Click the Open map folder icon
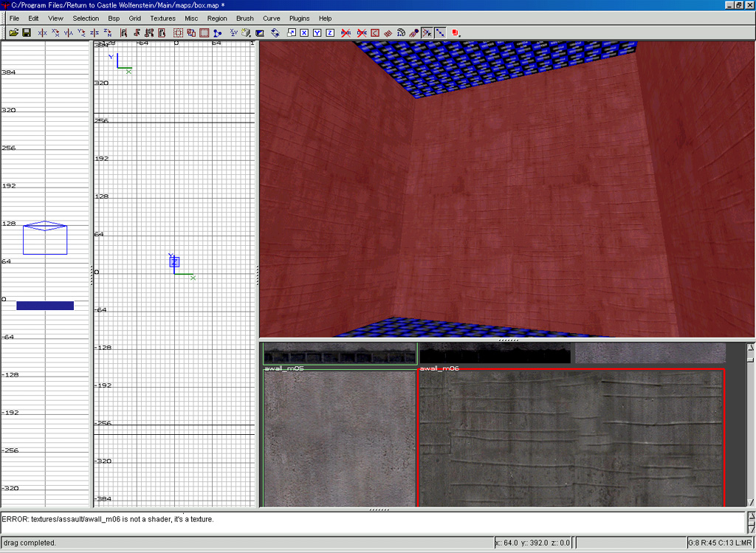 tap(13, 32)
